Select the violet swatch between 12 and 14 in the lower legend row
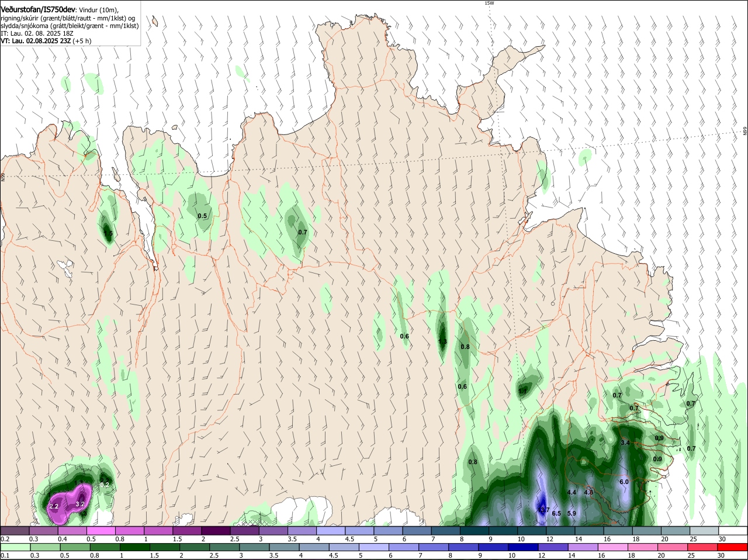The width and height of the screenshot is (748, 560). coord(553,547)
